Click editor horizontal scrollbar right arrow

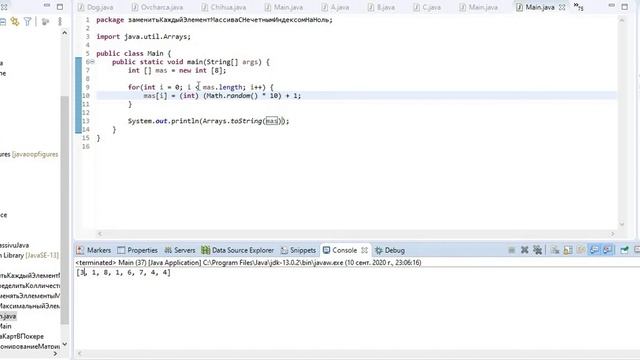(x=612, y=234)
